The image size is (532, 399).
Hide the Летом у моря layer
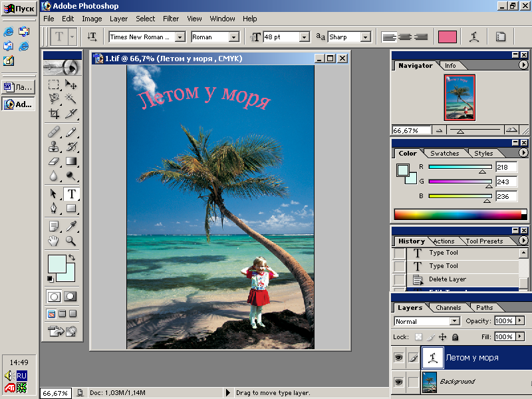398,358
